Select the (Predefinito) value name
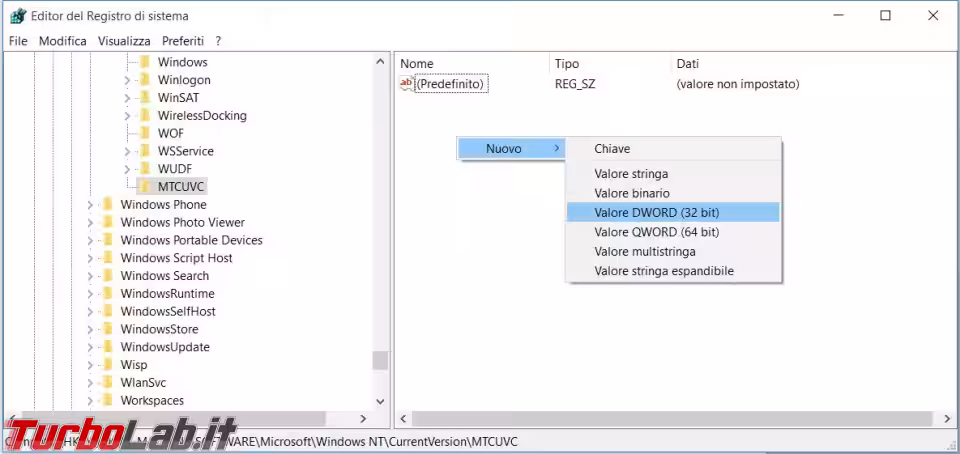960x454 pixels. point(451,84)
